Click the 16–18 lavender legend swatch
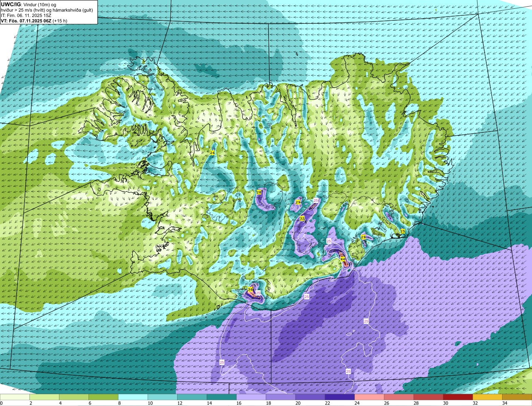The width and height of the screenshot is (532, 406). 251,397
